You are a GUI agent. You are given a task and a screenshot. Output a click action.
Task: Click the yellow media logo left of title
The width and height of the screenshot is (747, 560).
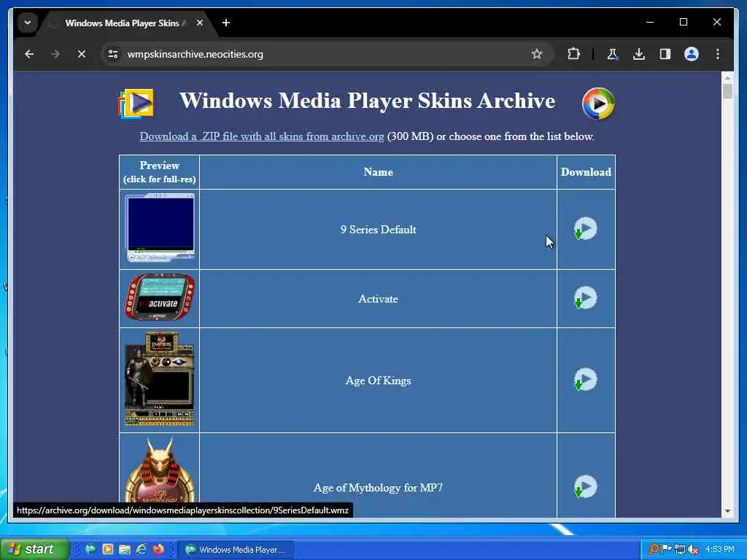click(136, 103)
